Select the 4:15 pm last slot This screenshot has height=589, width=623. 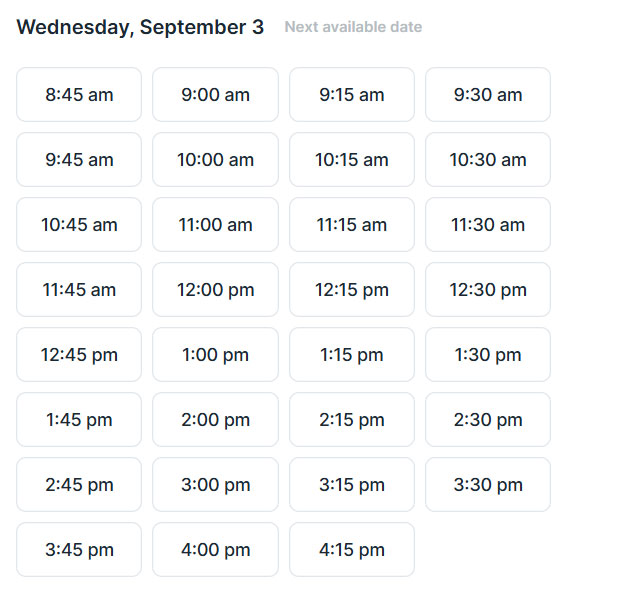pyautogui.click(x=352, y=550)
